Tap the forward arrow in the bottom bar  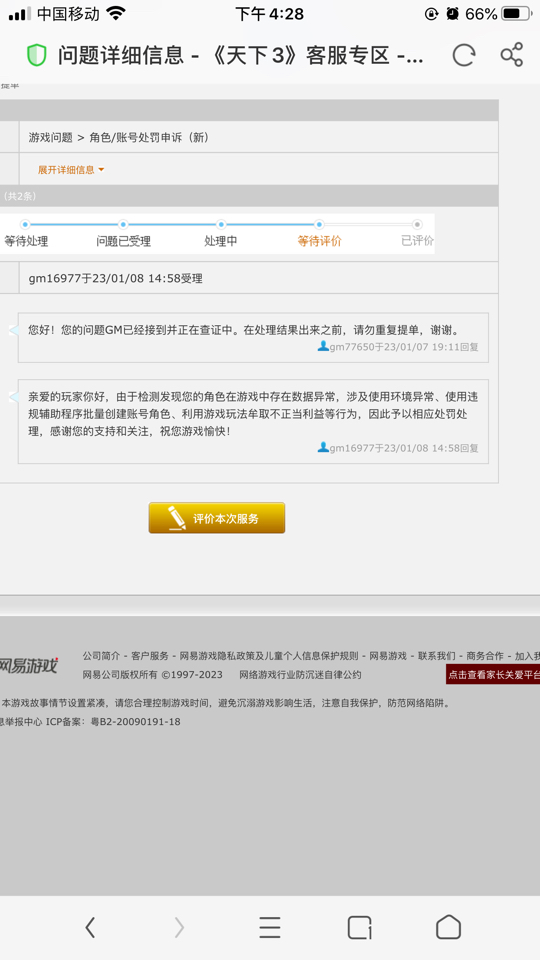(179, 928)
